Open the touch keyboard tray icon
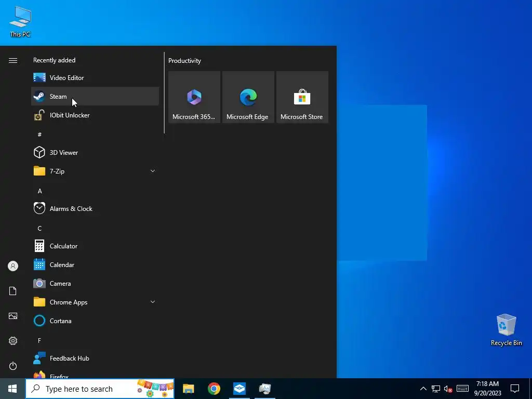Viewport: 532px width, 399px height. [462, 389]
